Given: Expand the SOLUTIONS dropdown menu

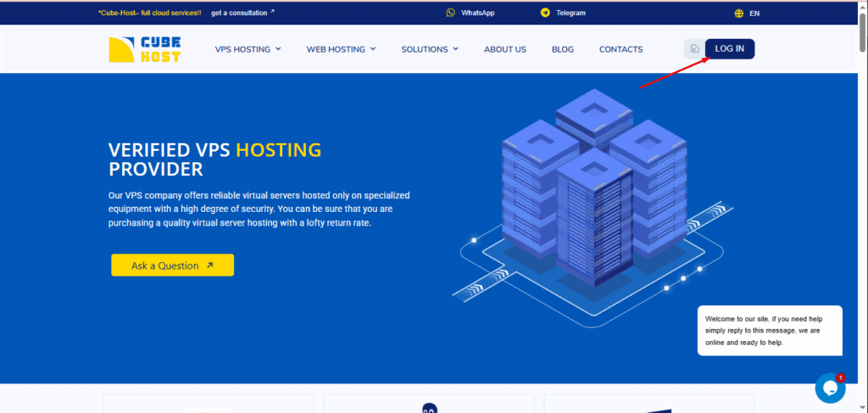Looking at the screenshot, I should (x=430, y=49).
